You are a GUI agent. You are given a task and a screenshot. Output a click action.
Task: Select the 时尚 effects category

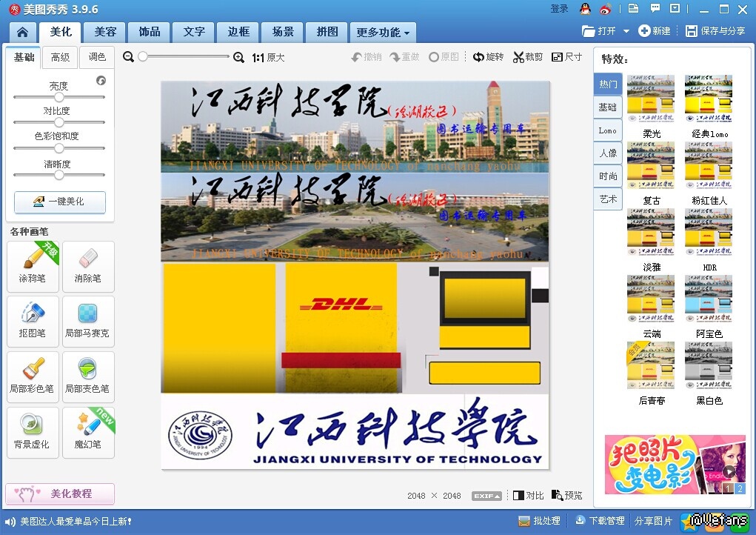click(608, 176)
